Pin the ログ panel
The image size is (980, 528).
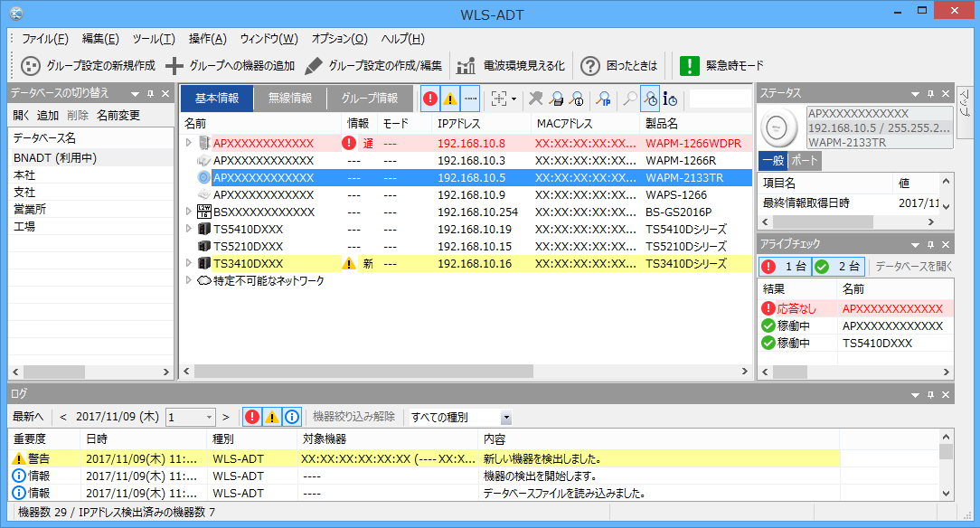point(930,395)
